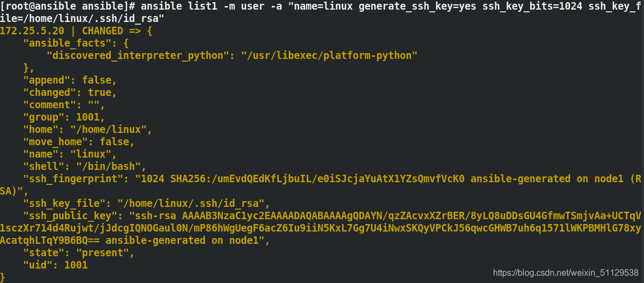
Task: Click the CHANGED status text
Action: [102, 31]
